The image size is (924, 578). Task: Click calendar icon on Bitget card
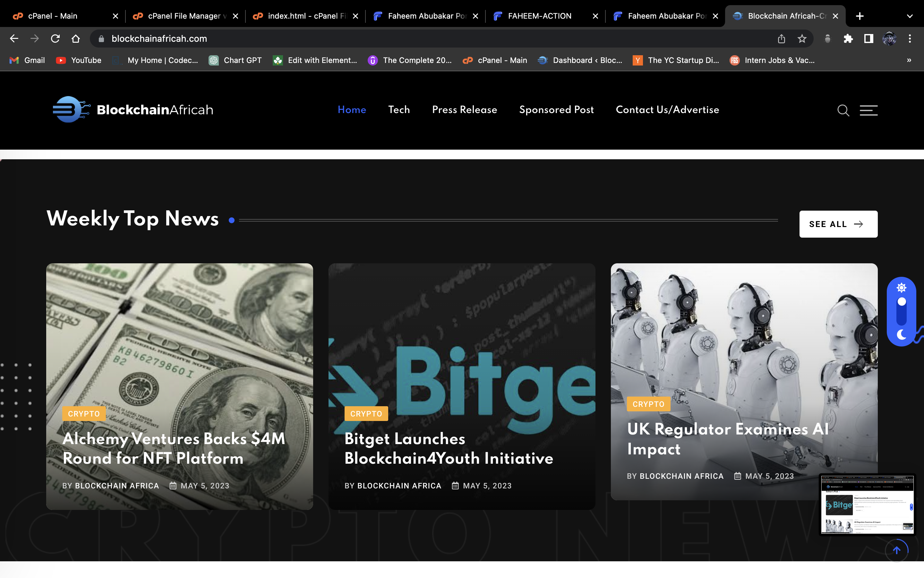(455, 486)
